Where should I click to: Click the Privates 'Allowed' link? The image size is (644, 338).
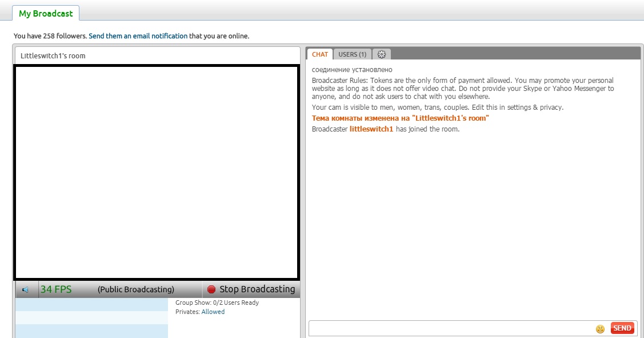(213, 312)
